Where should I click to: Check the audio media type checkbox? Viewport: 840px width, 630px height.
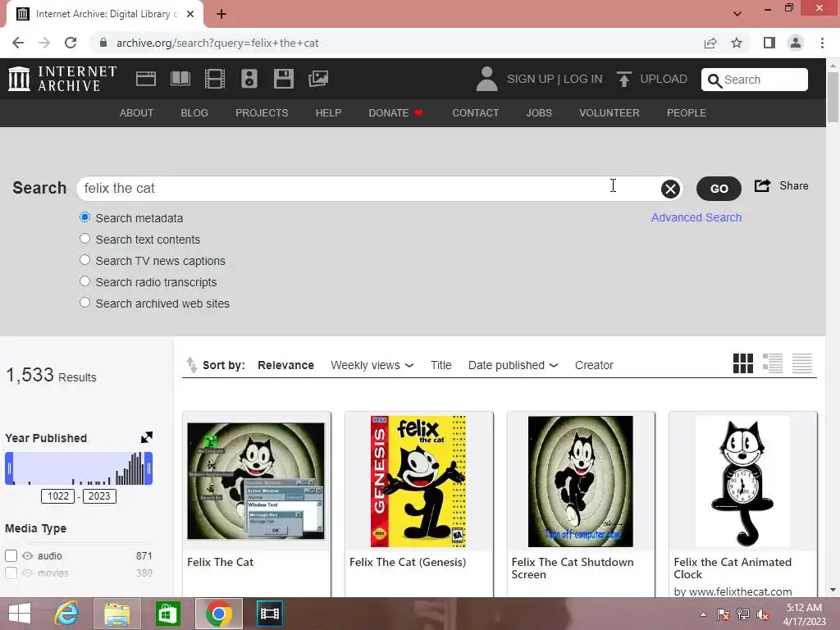11,555
